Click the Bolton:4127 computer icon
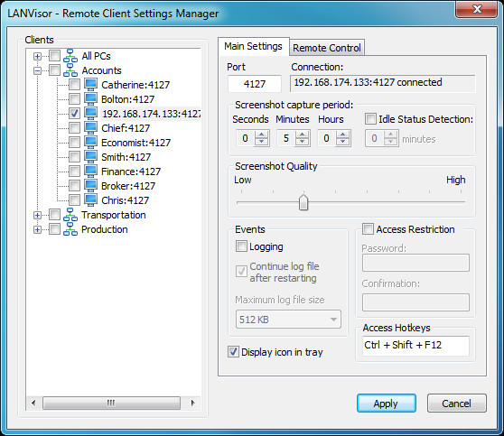This screenshot has width=504, height=436. click(90, 99)
